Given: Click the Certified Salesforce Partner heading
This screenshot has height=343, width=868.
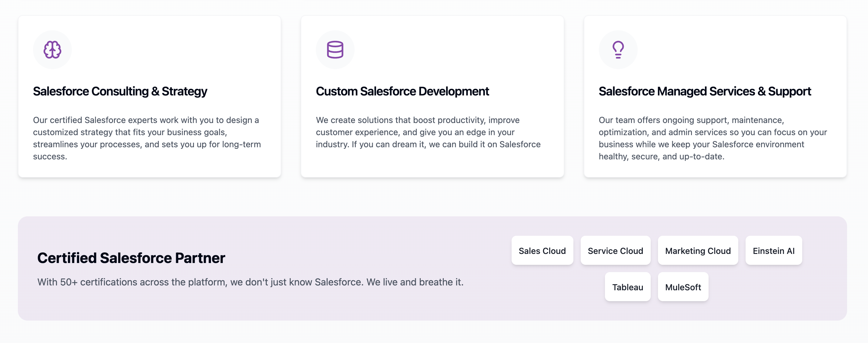Looking at the screenshot, I should point(131,258).
